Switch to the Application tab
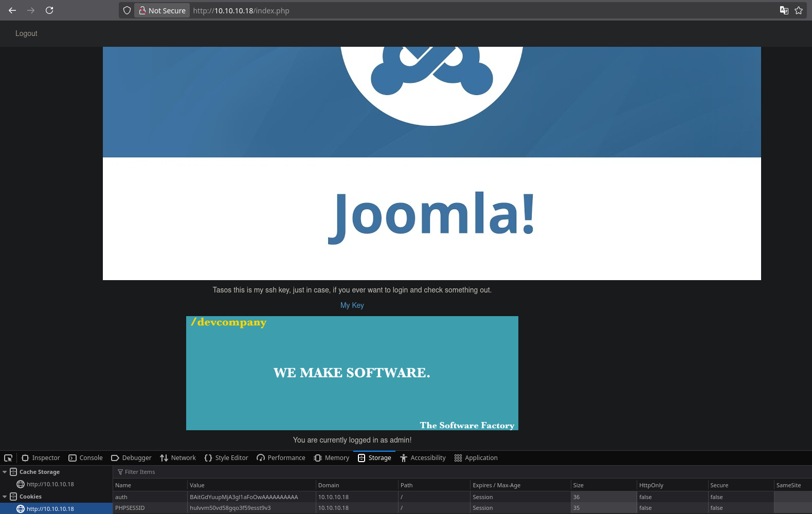 [476, 458]
